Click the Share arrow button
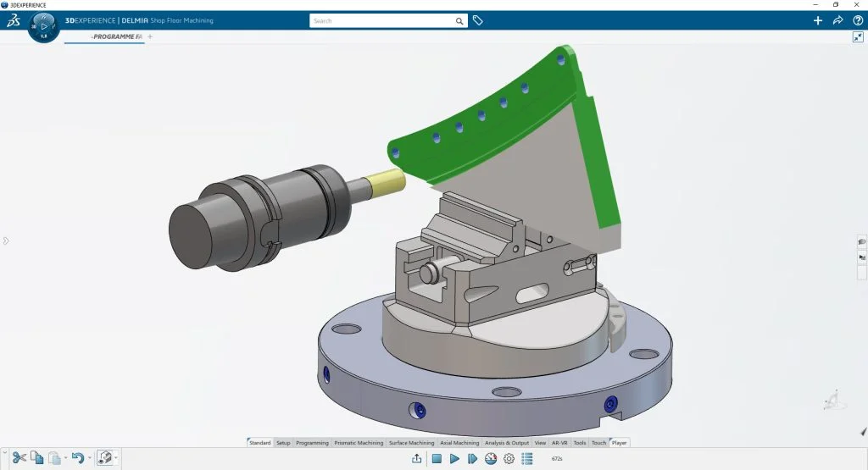Viewport: 868px width, 470px height. [837, 20]
